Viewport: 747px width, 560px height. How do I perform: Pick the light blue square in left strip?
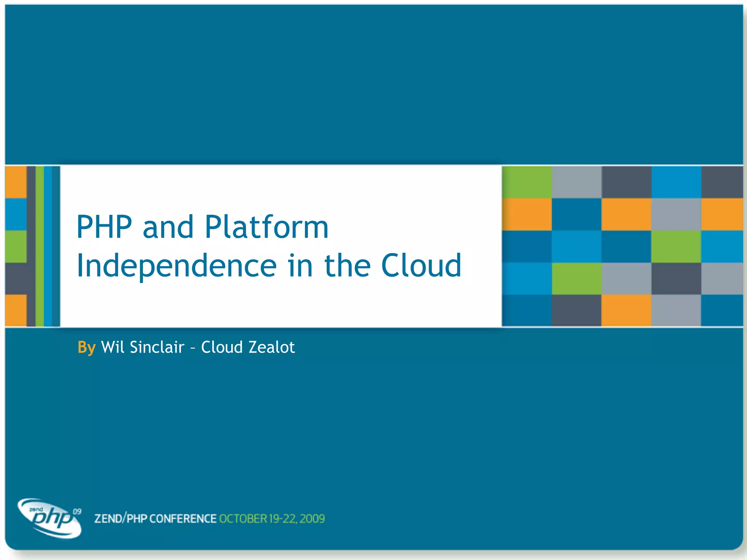[16, 214]
